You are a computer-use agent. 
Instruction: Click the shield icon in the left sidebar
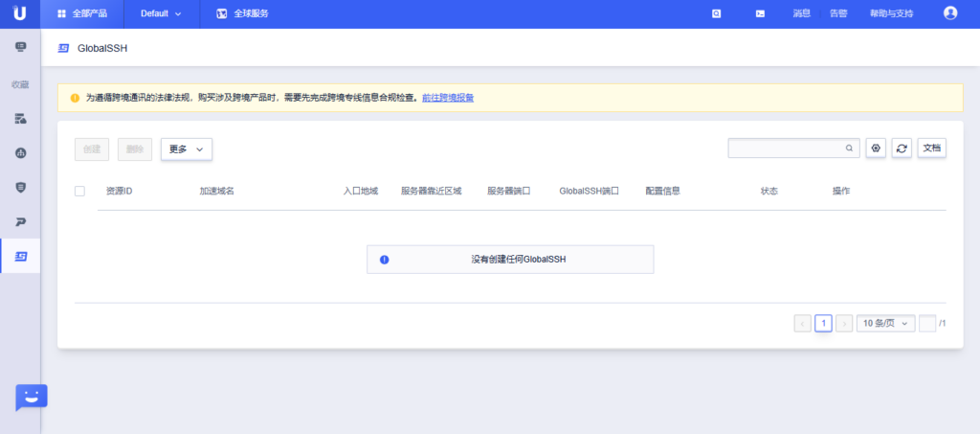click(x=20, y=187)
